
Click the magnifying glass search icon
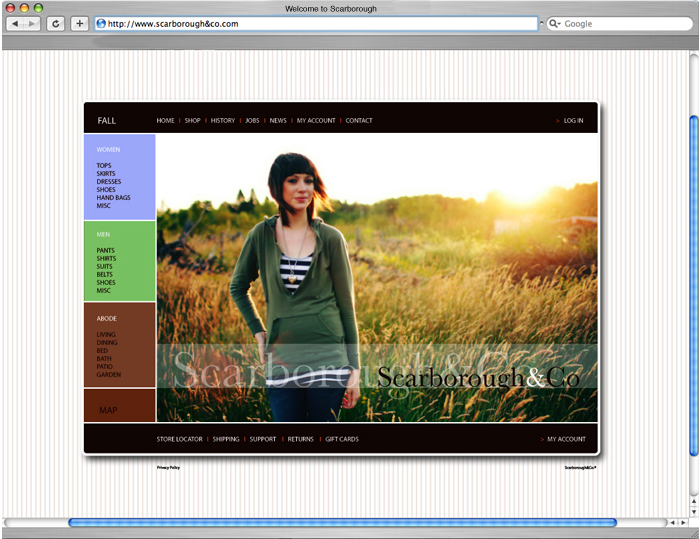(x=554, y=23)
